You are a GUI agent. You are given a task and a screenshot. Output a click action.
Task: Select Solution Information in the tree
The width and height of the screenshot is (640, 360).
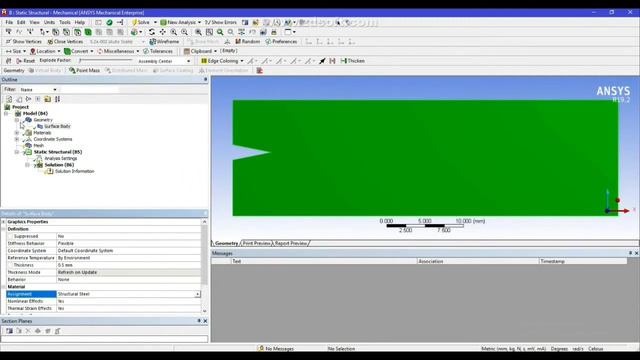(x=74, y=171)
